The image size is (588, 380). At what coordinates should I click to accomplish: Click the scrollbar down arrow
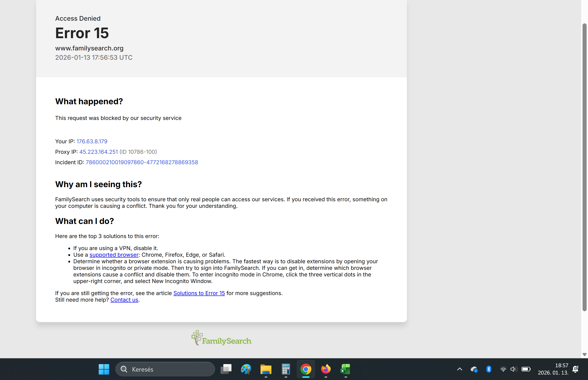(x=584, y=354)
